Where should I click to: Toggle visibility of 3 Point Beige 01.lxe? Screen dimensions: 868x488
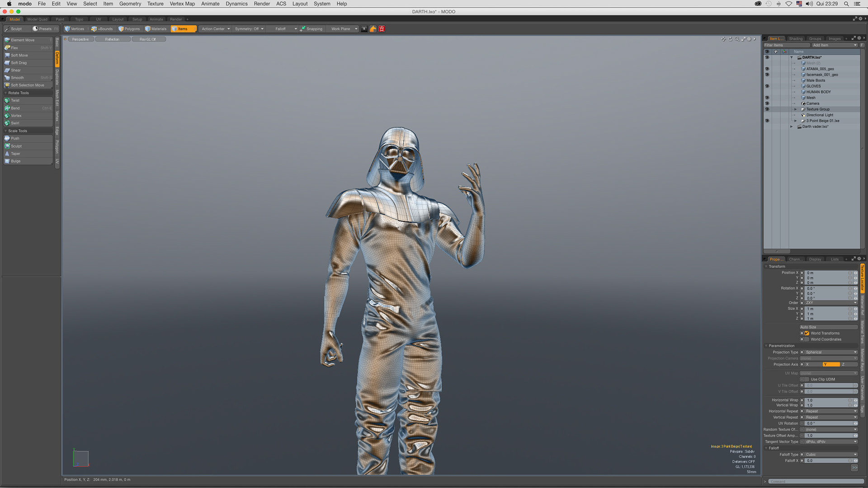[767, 121]
